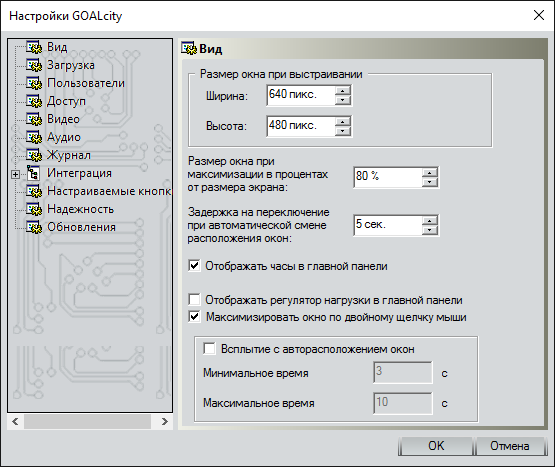Click the 80 % size field
The image size is (555, 467).
(388, 177)
